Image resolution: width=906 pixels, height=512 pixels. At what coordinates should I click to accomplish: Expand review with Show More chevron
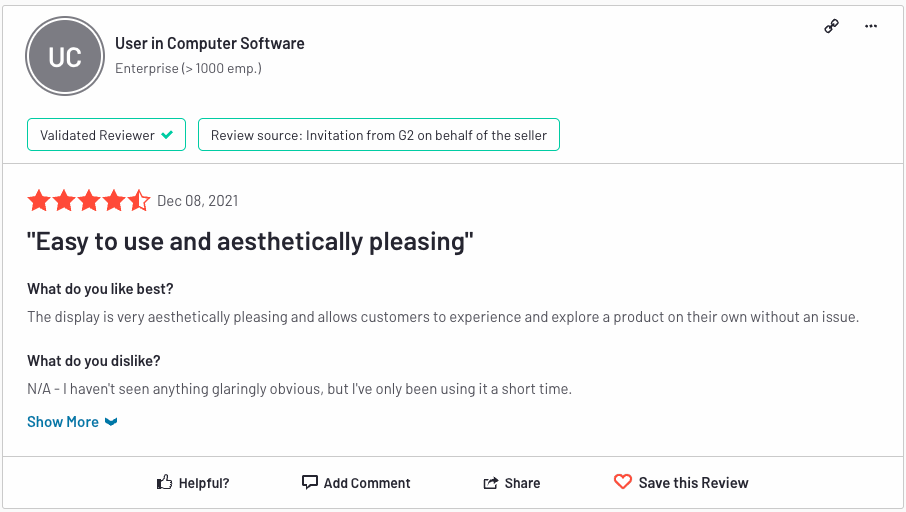[111, 422]
